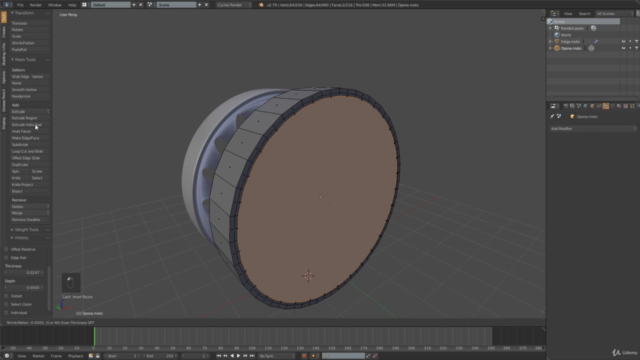Open the Help menu

[72, 5]
